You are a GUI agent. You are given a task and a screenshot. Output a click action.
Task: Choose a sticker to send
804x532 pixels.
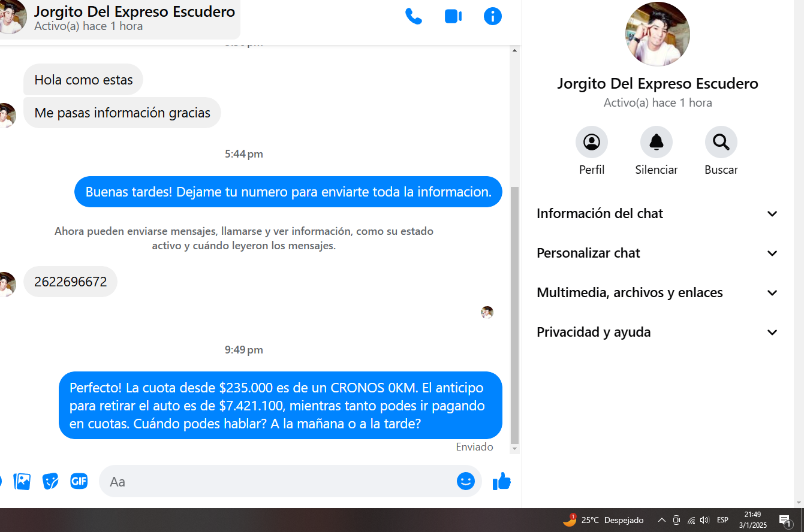tap(50, 481)
